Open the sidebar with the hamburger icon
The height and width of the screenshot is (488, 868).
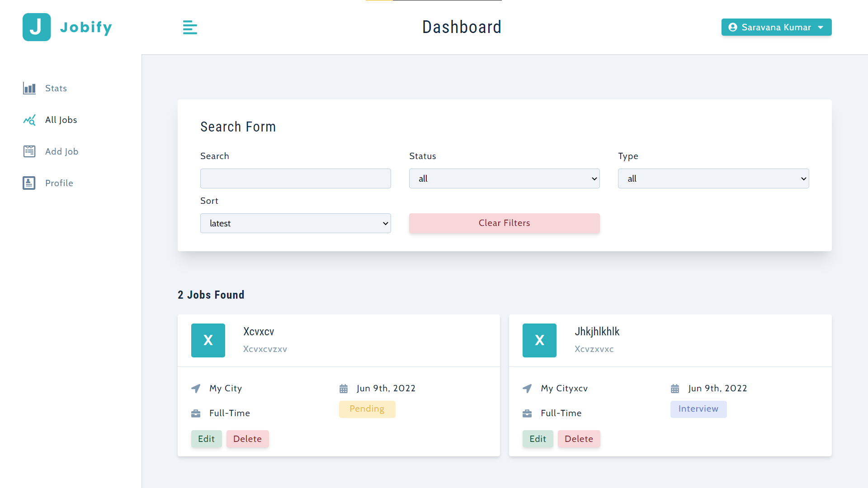190,27
